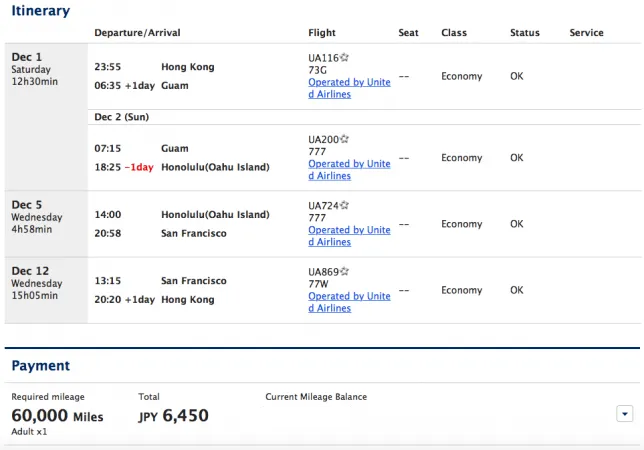The height and width of the screenshot is (450, 644).
Task: Click the star icon beside UA724
Action: coord(344,205)
